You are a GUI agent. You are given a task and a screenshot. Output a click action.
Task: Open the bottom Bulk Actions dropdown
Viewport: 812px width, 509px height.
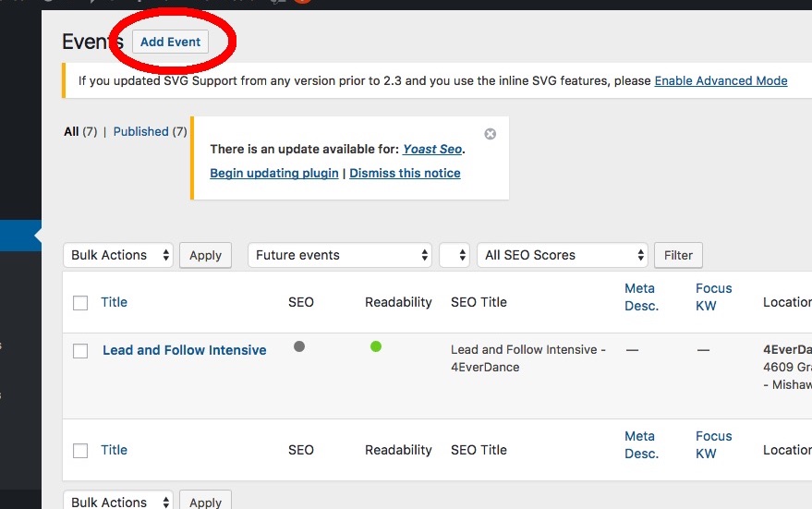118,502
